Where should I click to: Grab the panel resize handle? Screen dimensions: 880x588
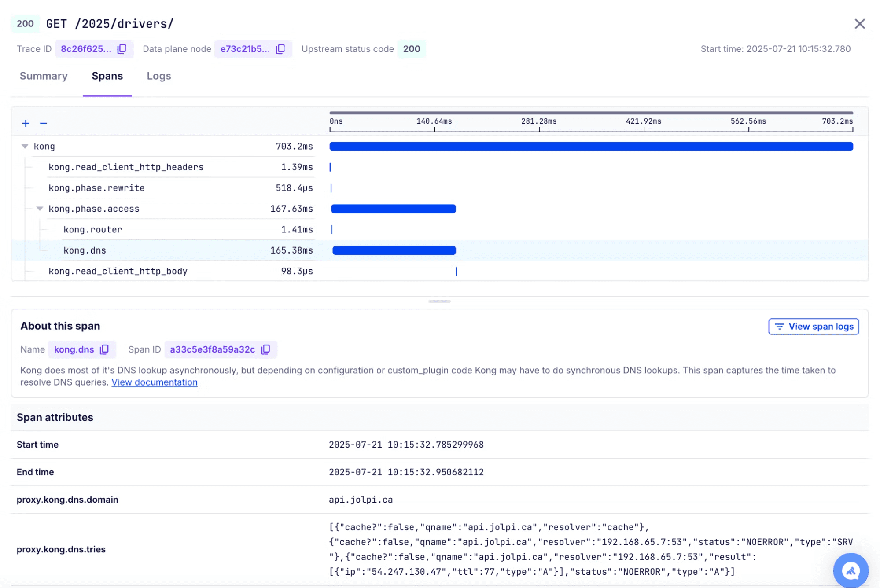pos(439,301)
